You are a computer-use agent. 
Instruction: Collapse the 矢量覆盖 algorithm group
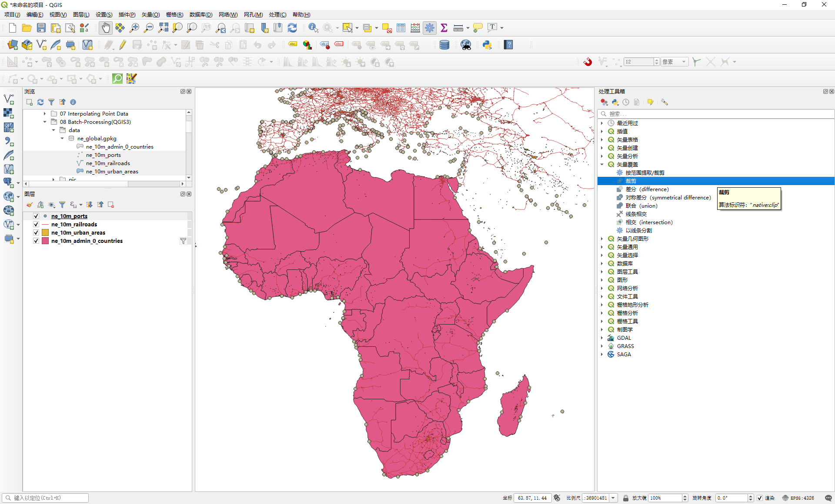pyautogui.click(x=602, y=164)
